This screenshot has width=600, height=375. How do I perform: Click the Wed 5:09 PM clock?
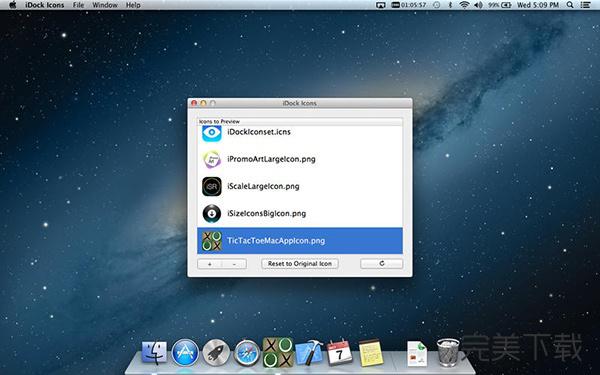(538, 5)
